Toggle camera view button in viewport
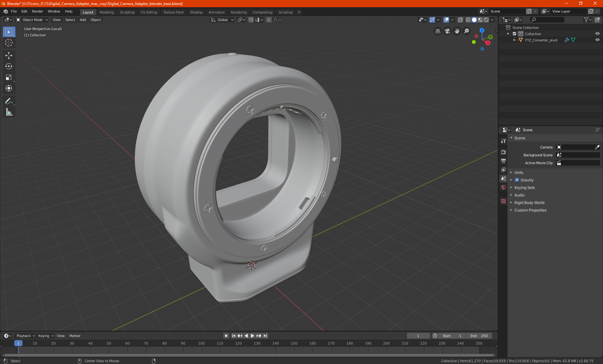This screenshot has height=364, width=603. (x=447, y=31)
